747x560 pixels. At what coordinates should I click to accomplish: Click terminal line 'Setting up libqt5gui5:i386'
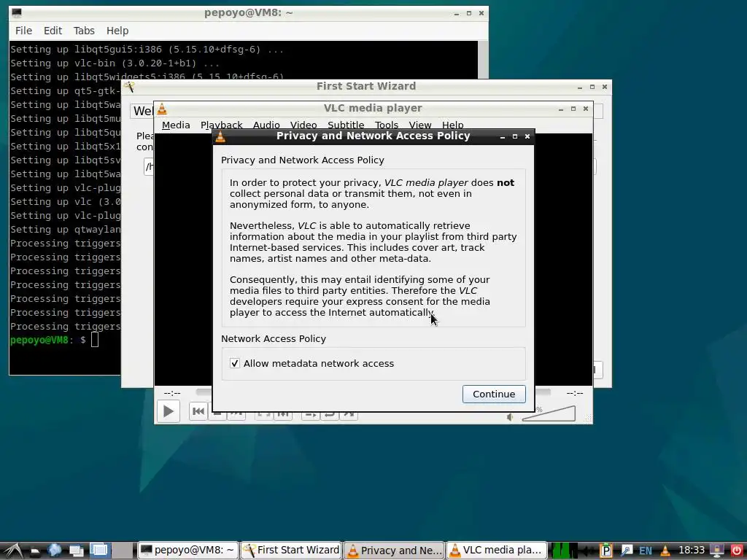pos(147,50)
